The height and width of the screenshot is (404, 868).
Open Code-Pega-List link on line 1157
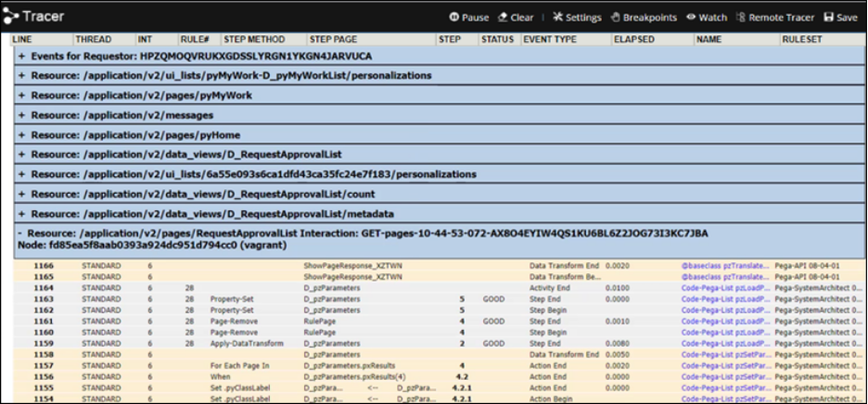point(724,365)
